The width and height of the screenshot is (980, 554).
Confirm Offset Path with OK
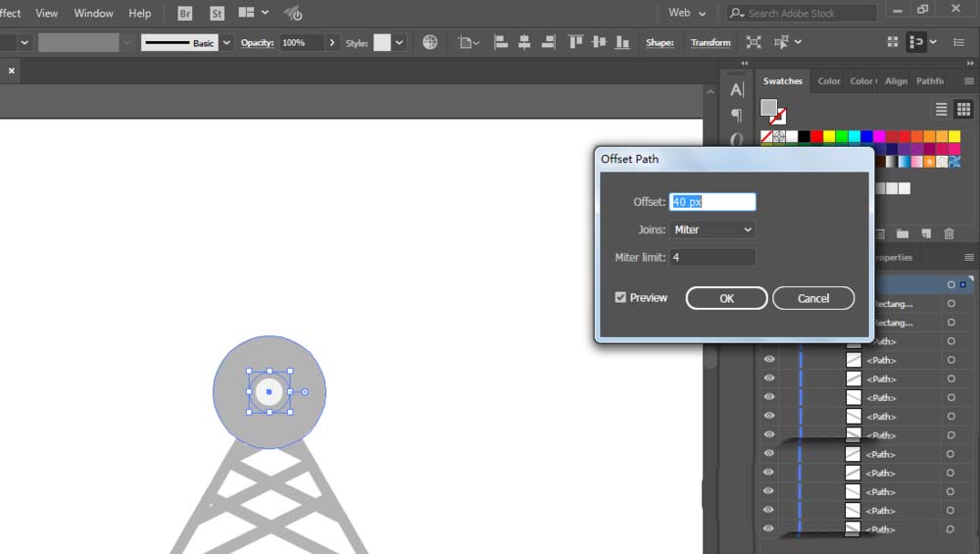(726, 298)
